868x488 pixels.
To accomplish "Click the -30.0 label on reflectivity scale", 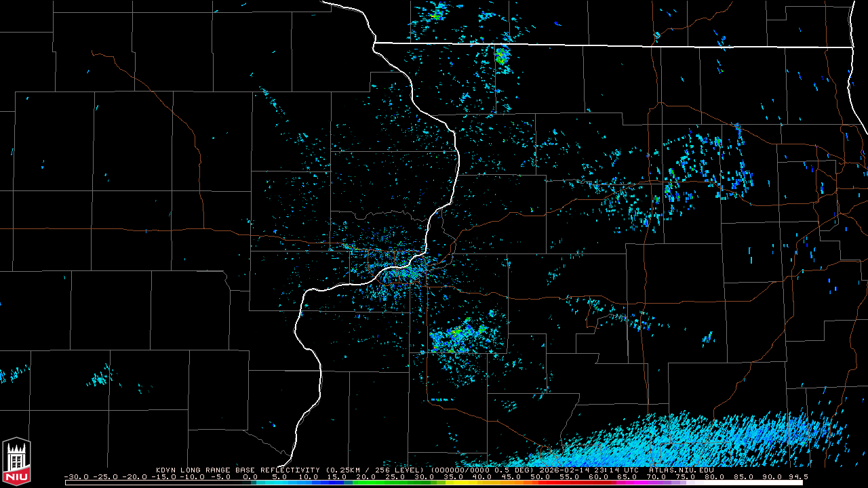I will click(77, 476).
